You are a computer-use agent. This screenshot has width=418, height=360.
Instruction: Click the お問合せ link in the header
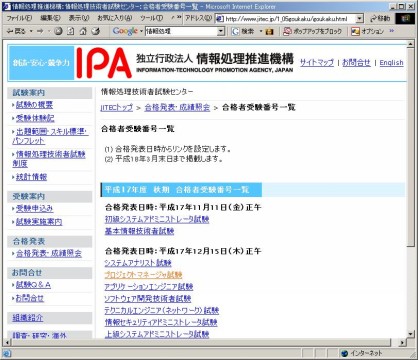tap(356, 62)
